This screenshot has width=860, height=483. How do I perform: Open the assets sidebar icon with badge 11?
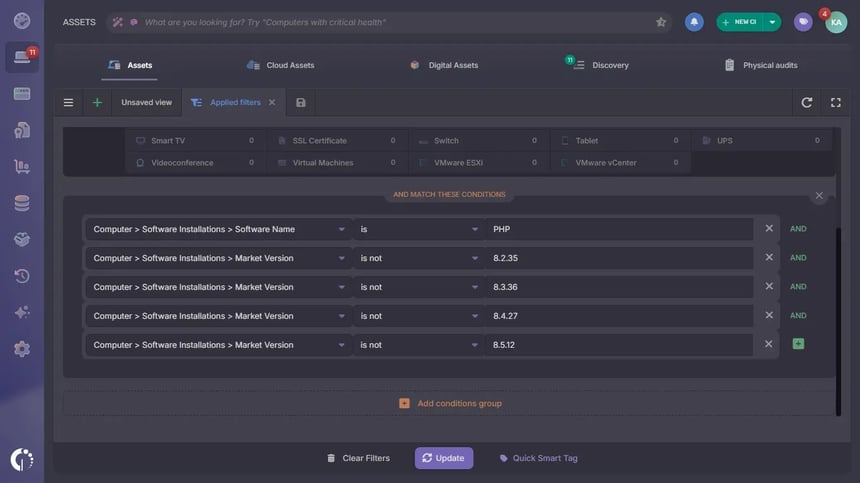click(22, 56)
